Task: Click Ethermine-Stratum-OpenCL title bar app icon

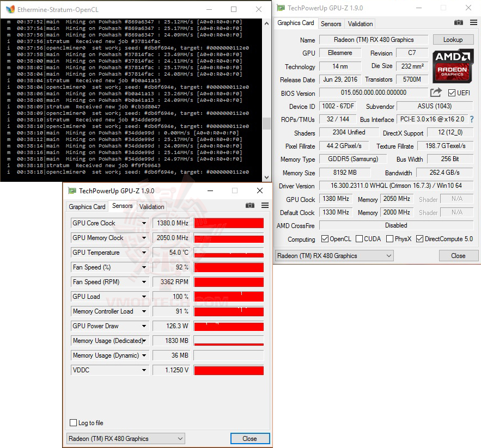Action: coord(10,9)
